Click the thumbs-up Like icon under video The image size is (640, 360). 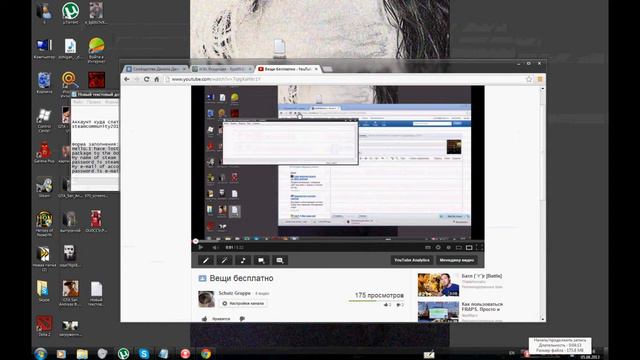click(x=204, y=318)
